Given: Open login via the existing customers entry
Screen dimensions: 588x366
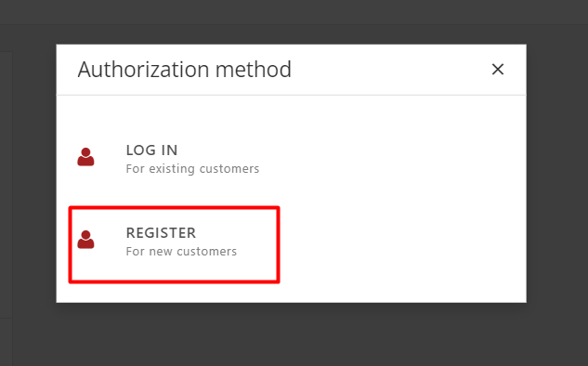Looking at the screenshot, I should click(x=175, y=159).
